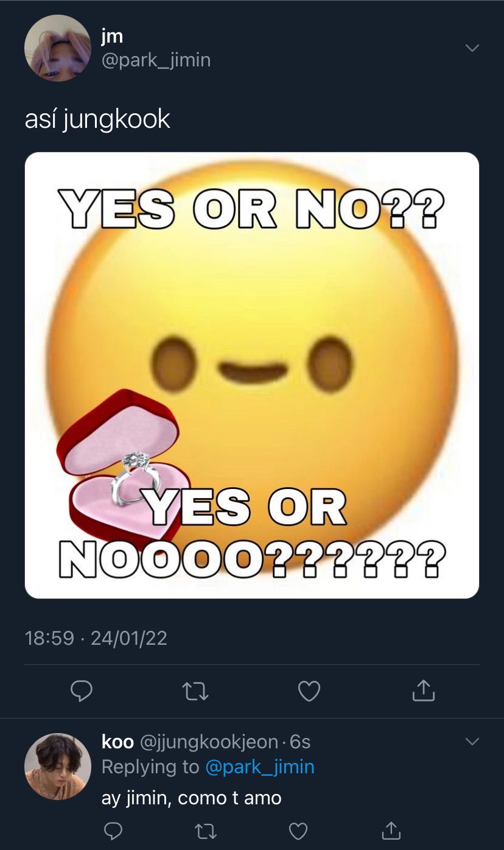Screen dimensions: 504x850
Task: Open jm's profile picture
Action: coord(58,48)
